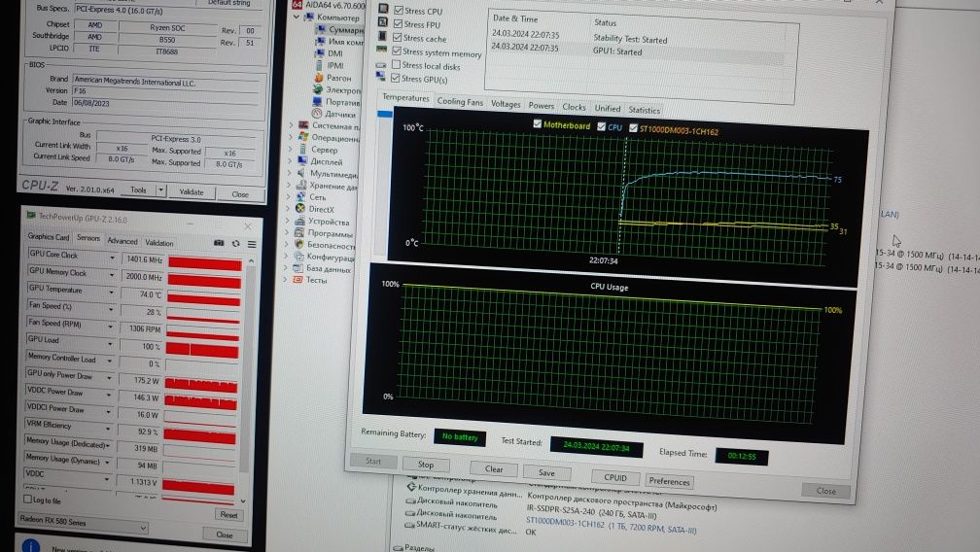Click the Stress system memory RAM icon
The width and height of the screenshot is (980, 552).
coord(381,49)
